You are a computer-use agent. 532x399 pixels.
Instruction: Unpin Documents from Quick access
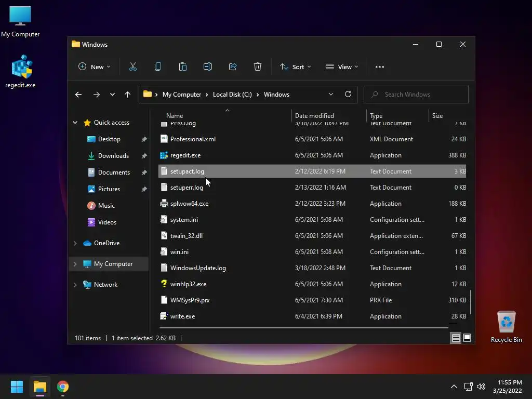[144, 172]
